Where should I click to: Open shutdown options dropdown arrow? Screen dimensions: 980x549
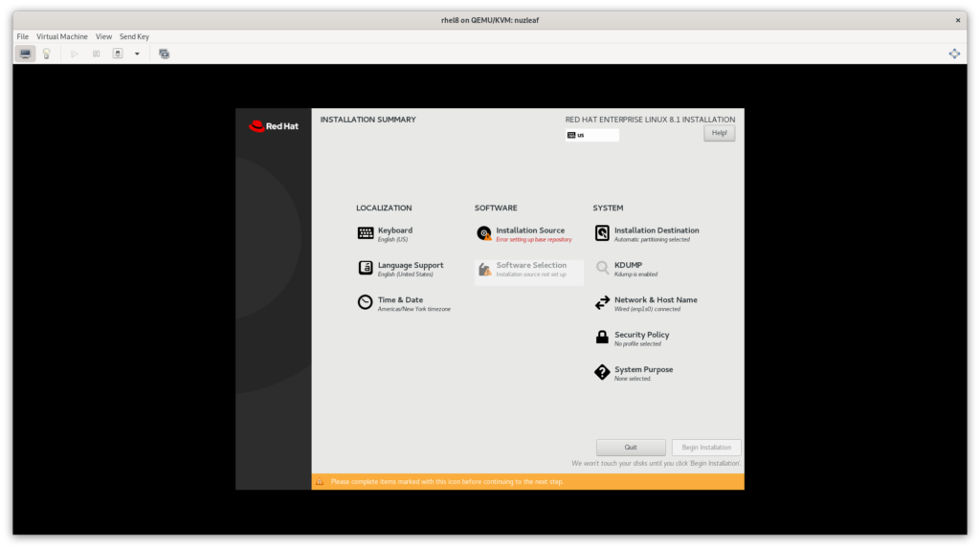click(137, 54)
